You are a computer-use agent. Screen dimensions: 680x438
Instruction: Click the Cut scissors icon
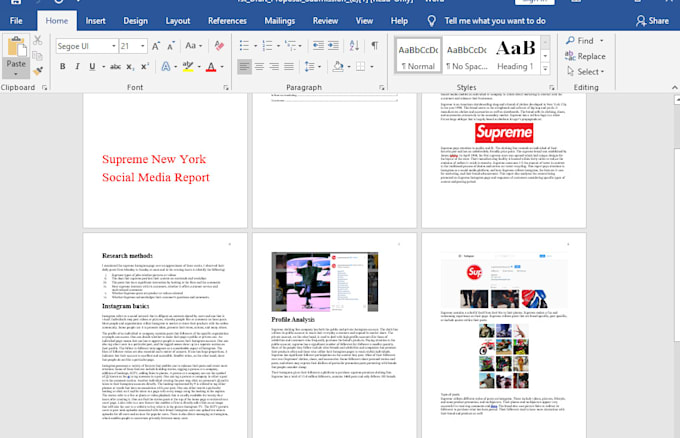pos(38,40)
